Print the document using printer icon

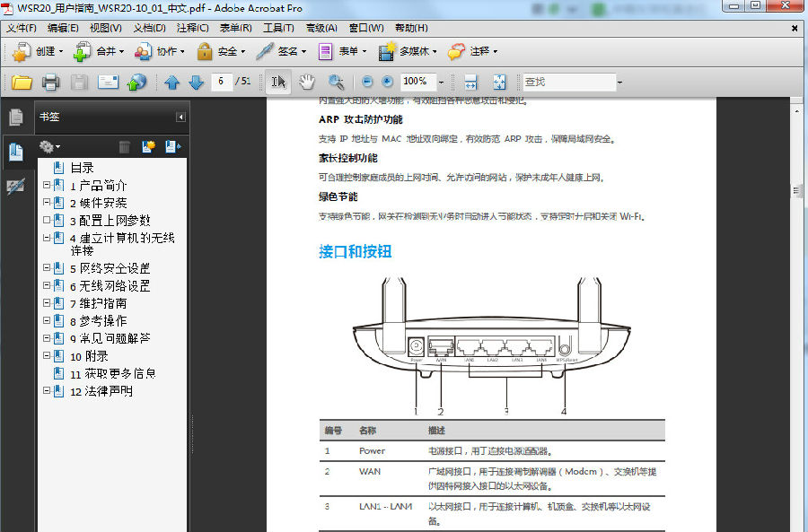50,82
